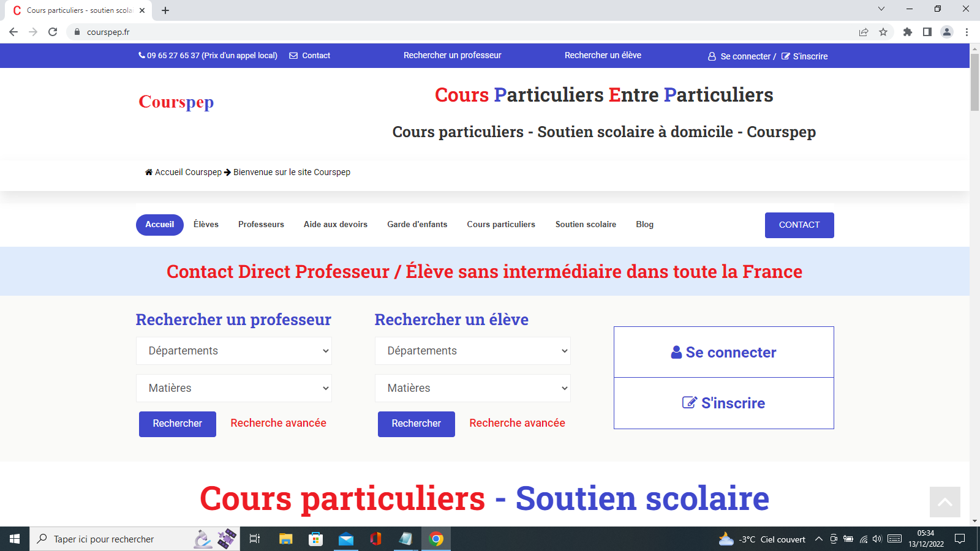Click the home icon in breadcrumb

149,172
